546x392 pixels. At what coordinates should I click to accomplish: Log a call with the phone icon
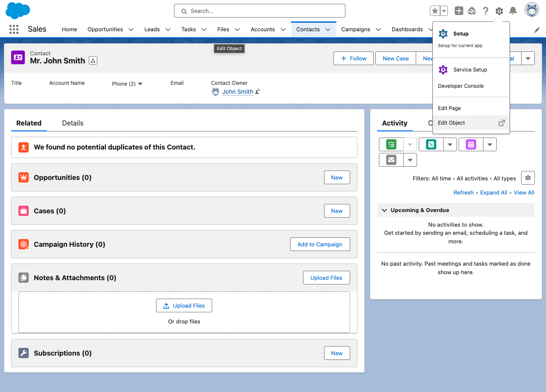431,144
